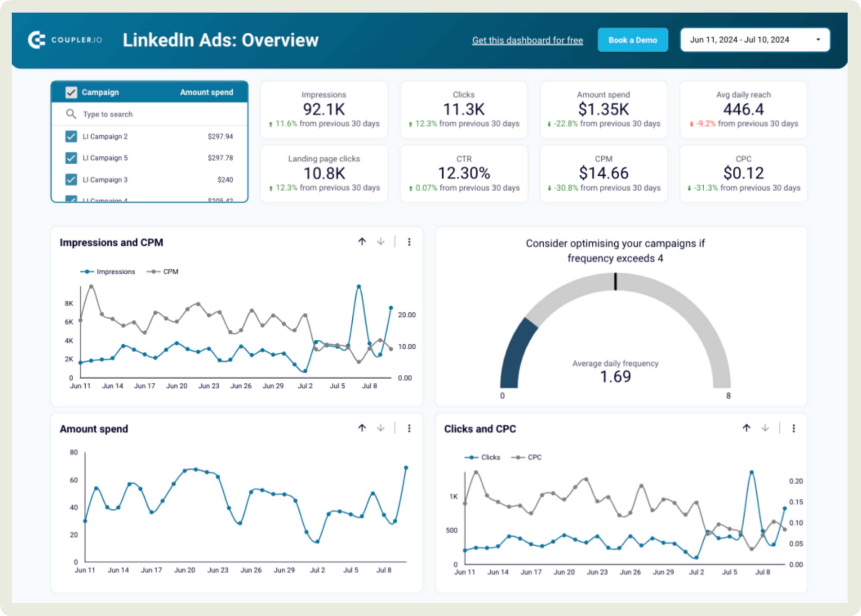This screenshot has width=861, height=616.
Task: Sort the Impressions and CPM chart ascending
Action: pos(362,242)
